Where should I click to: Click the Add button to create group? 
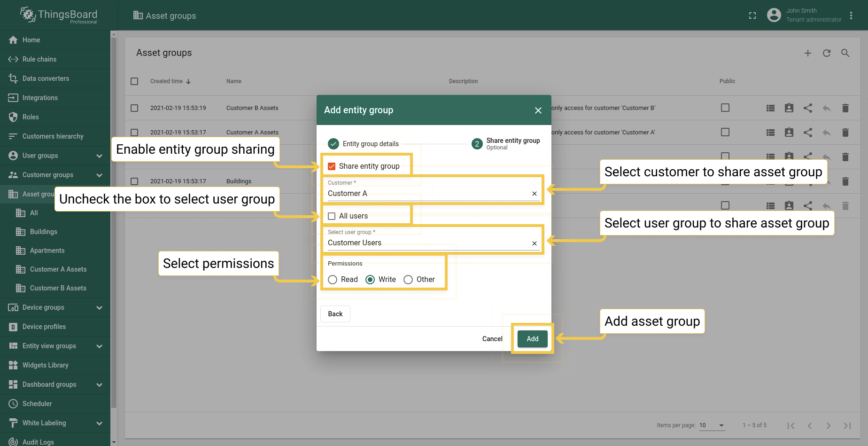coord(533,339)
